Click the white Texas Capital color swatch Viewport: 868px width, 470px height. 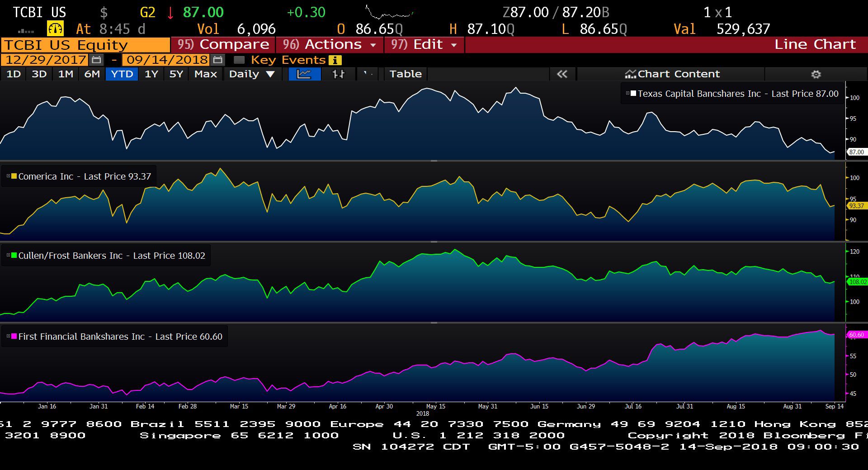(633, 94)
